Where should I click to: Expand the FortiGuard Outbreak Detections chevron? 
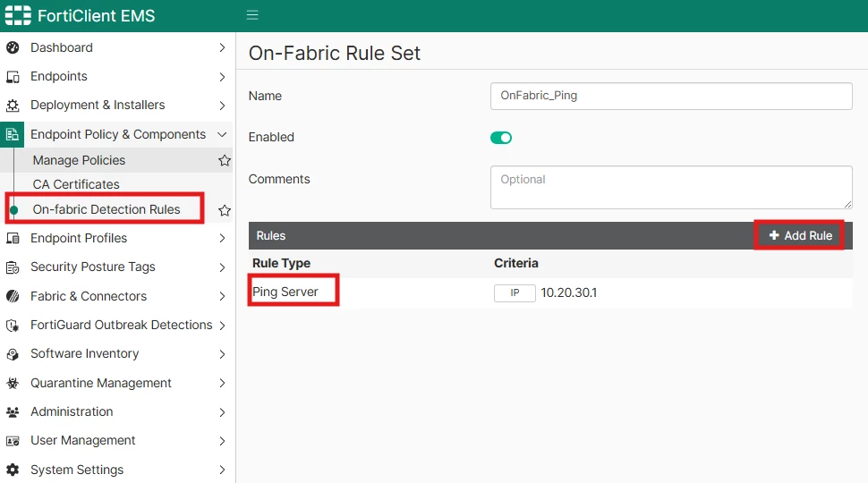(222, 326)
